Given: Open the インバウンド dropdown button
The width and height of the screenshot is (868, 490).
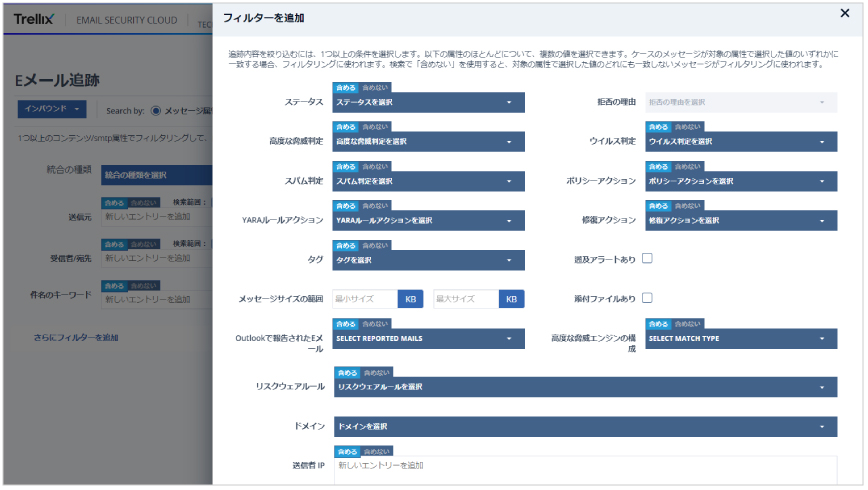Looking at the screenshot, I should click(51, 109).
